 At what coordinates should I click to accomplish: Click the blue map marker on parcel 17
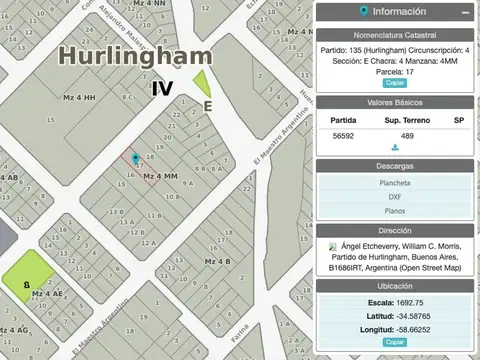coord(135,159)
